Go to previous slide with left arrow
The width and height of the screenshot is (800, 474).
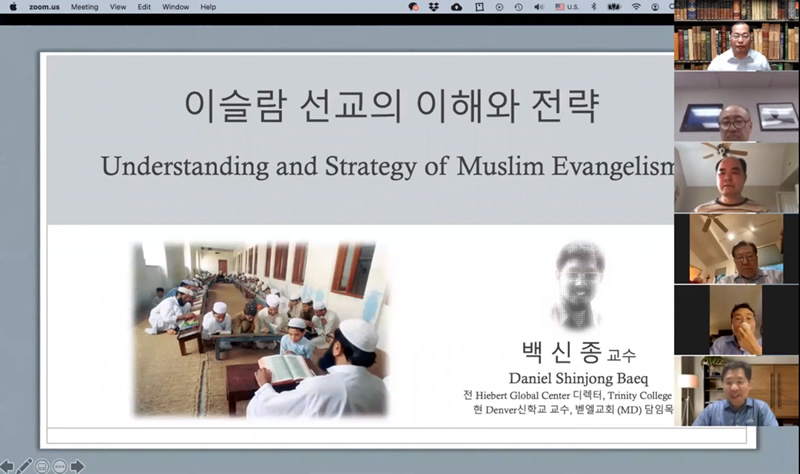tap(7, 466)
